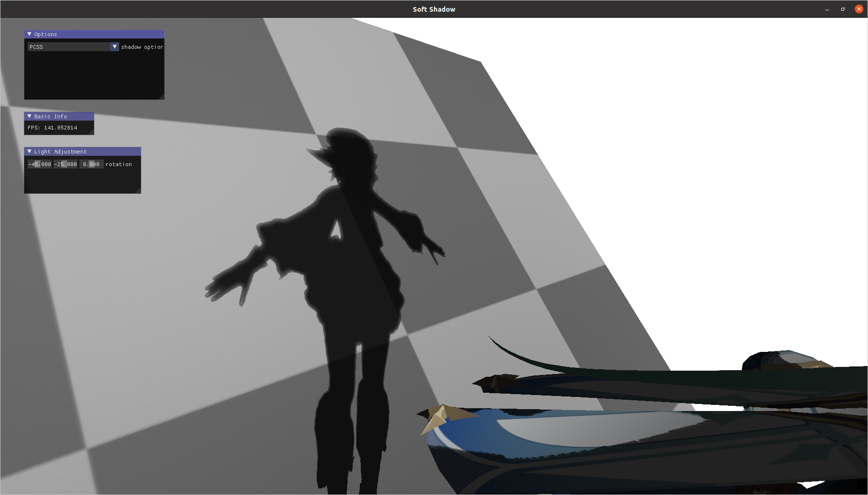This screenshot has width=868, height=495.
Task: Click the -45.000 rotation value field
Action: pos(40,164)
